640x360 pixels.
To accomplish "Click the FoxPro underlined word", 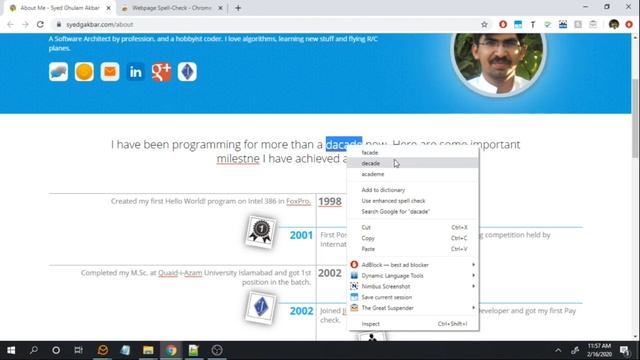I will tap(298, 201).
